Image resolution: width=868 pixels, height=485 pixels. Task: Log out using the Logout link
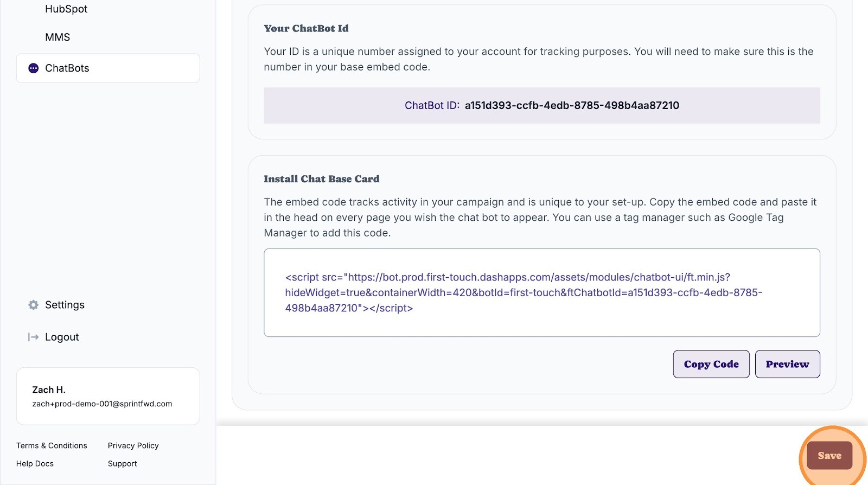(62, 337)
